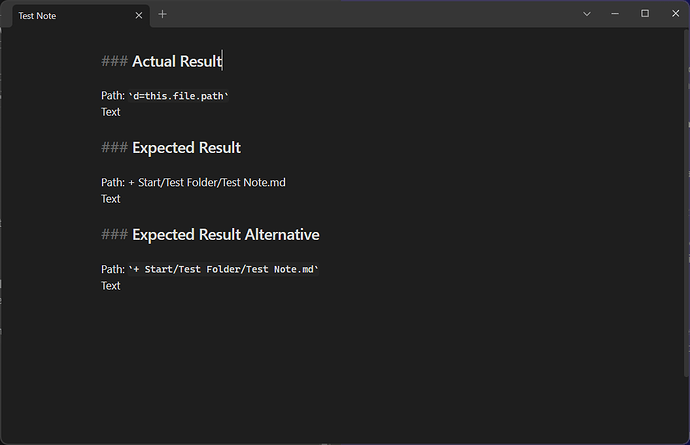Click Path label under Expected Result Alternative
This screenshot has width=690, height=445.
click(112, 269)
